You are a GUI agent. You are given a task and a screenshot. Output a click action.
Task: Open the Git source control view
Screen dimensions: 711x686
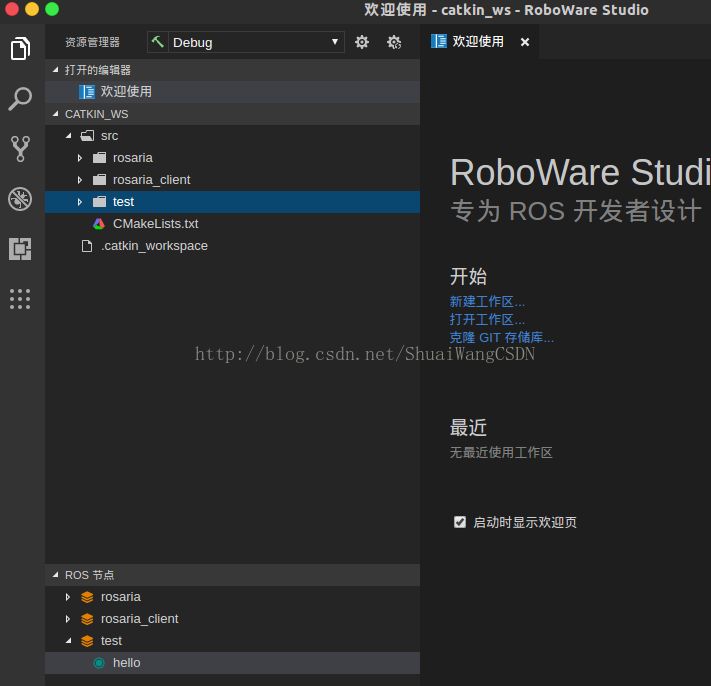coord(20,149)
